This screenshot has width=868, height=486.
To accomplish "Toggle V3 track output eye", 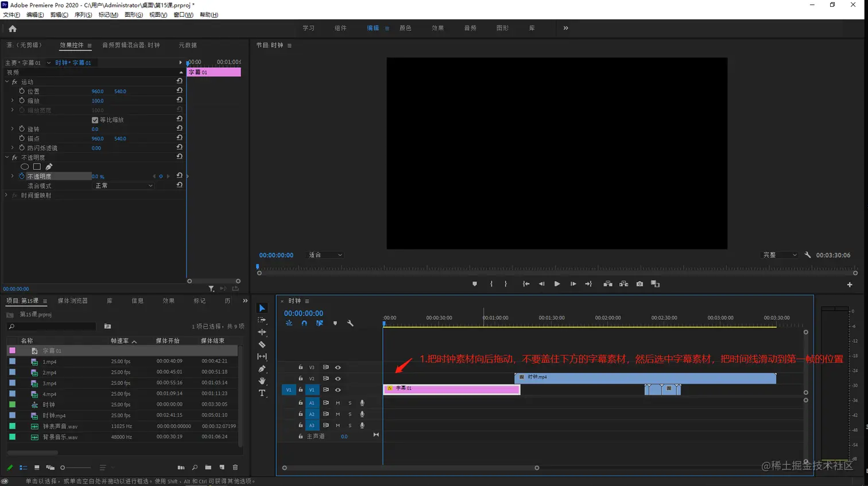I will point(338,367).
